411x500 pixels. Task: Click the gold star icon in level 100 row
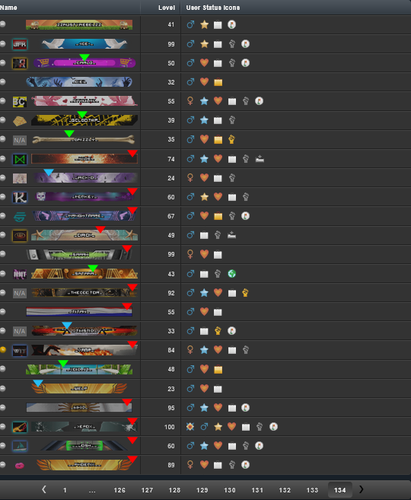point(218,427)
